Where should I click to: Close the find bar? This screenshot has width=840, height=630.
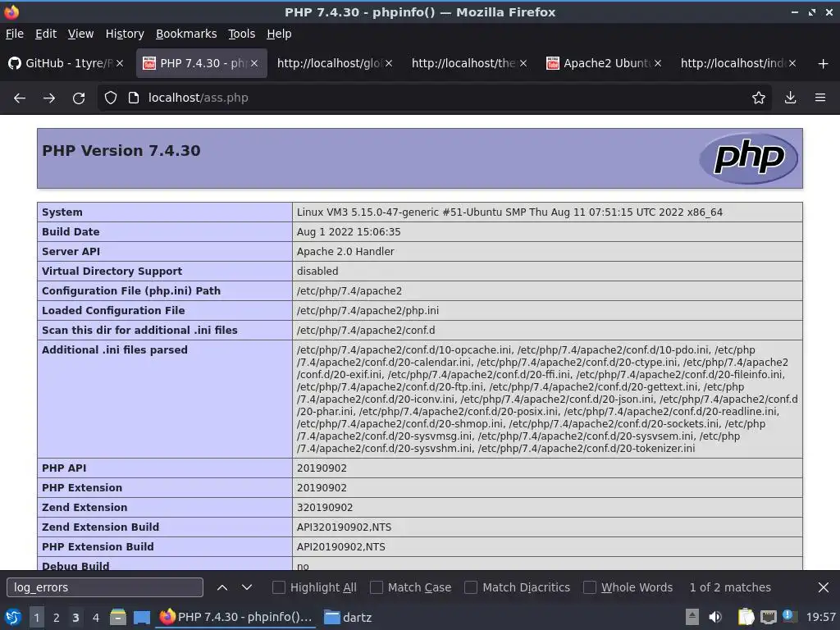click(824, 587)
